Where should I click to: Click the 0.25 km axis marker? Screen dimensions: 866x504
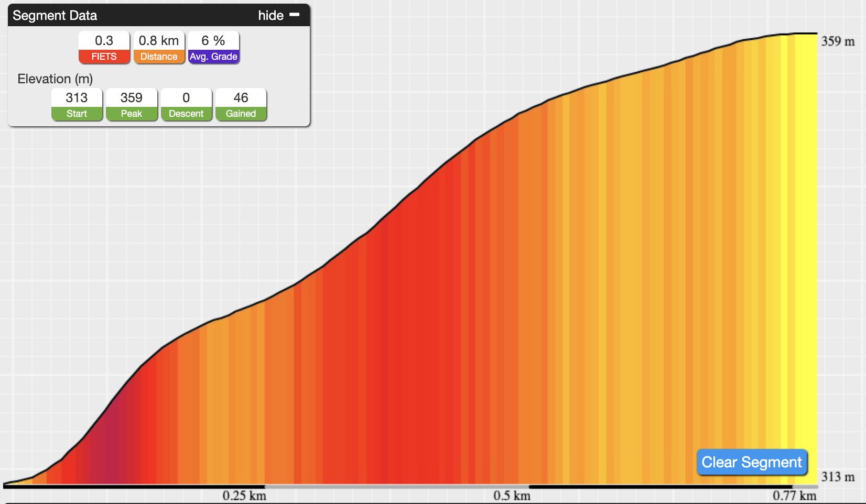click(x=244, y=496)
